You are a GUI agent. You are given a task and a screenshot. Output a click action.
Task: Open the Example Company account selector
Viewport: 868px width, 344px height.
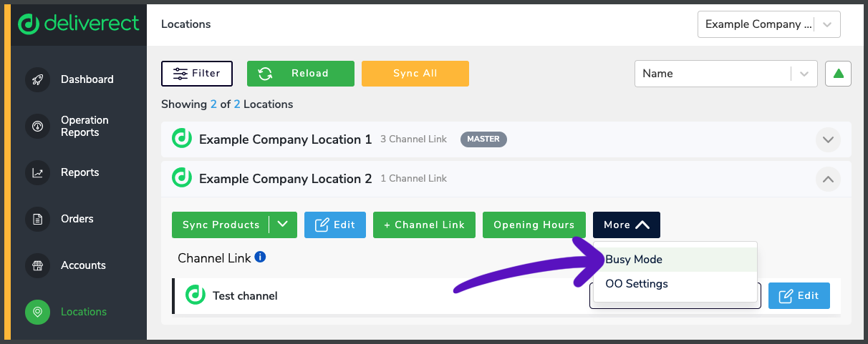coord(769,24)
